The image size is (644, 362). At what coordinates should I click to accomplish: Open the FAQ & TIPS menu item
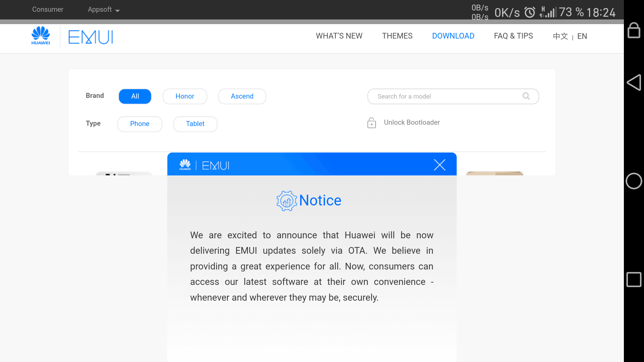pyautogui.click(x=513, y=36)
